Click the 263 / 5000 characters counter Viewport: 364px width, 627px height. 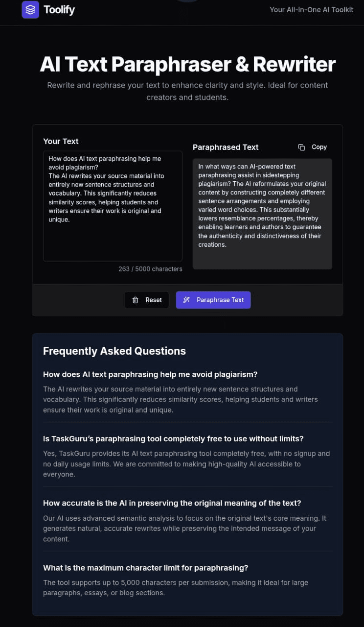click(x=150, y=269)
